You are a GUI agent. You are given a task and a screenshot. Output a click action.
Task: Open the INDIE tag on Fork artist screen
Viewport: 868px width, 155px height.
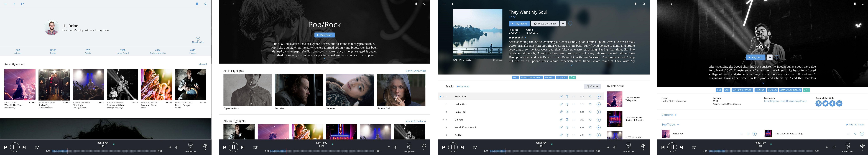click(x=719, y=90)
